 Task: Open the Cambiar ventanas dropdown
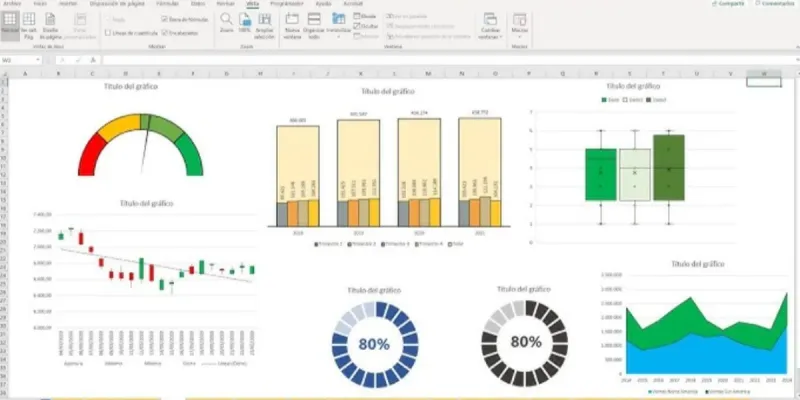[x=490, y=24]
